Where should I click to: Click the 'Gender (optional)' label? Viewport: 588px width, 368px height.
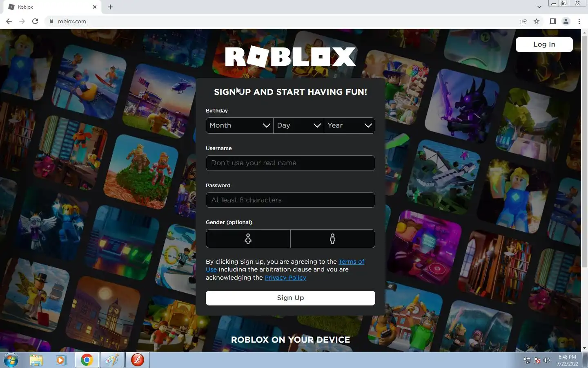click(229, 222)
